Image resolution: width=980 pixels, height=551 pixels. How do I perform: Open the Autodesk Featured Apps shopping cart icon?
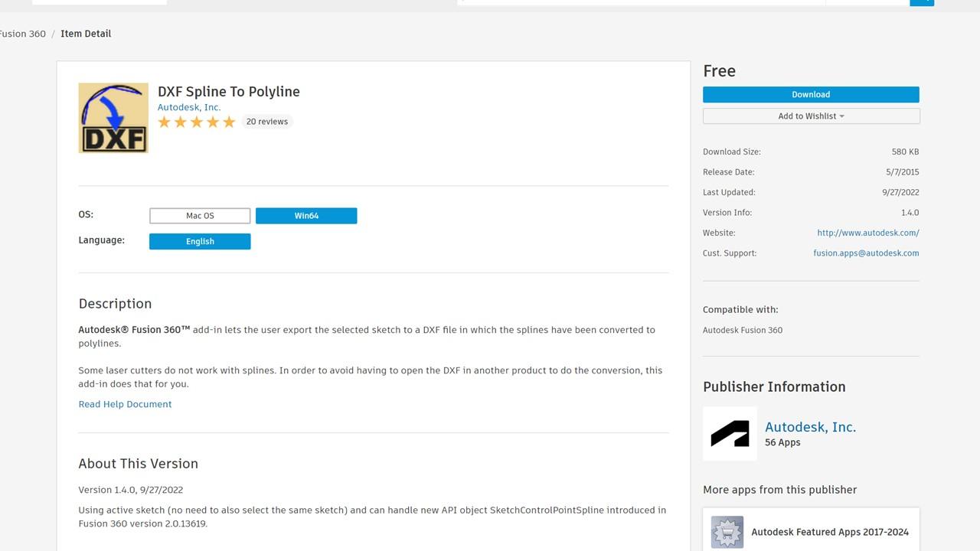tap(727, 532)
